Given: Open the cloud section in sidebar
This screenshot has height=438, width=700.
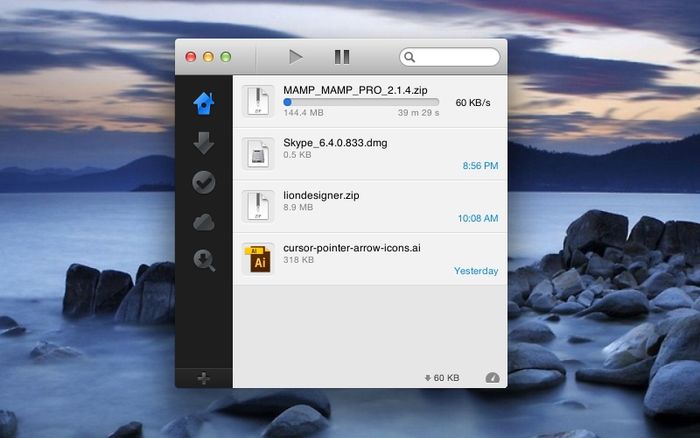Looking at the screenshot, I should [x=204, y=222].
